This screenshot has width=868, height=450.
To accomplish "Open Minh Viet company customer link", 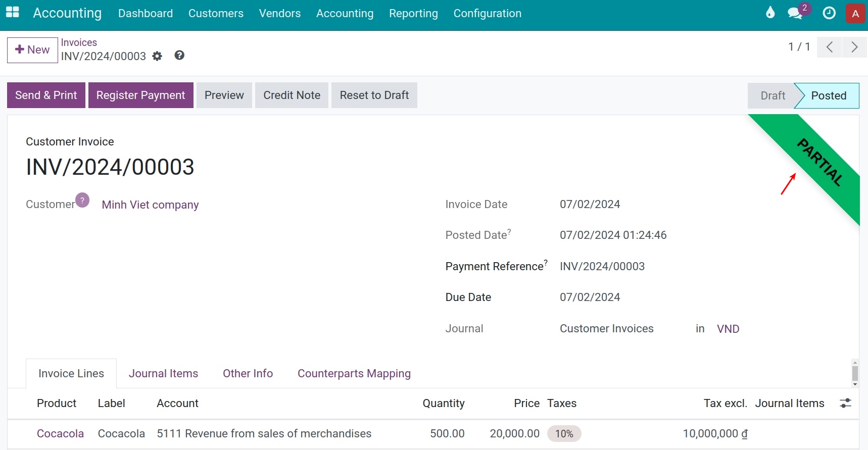I will pyautogui.click(x=150, y=205).
